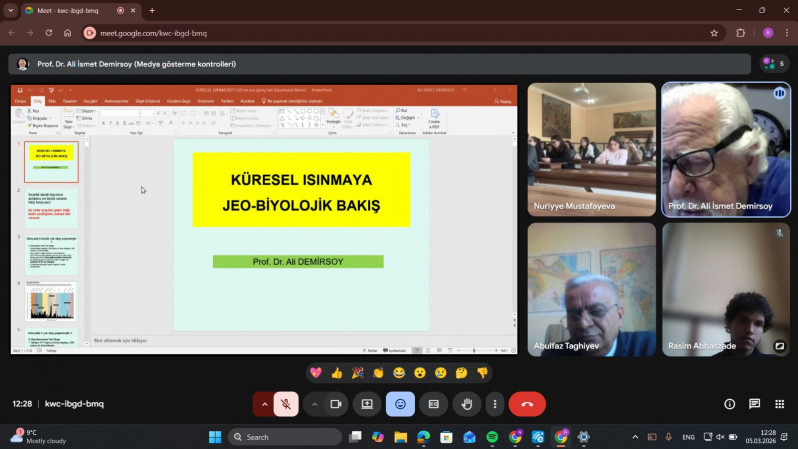Open the participants list showing 5 people

tap(774, 64)
